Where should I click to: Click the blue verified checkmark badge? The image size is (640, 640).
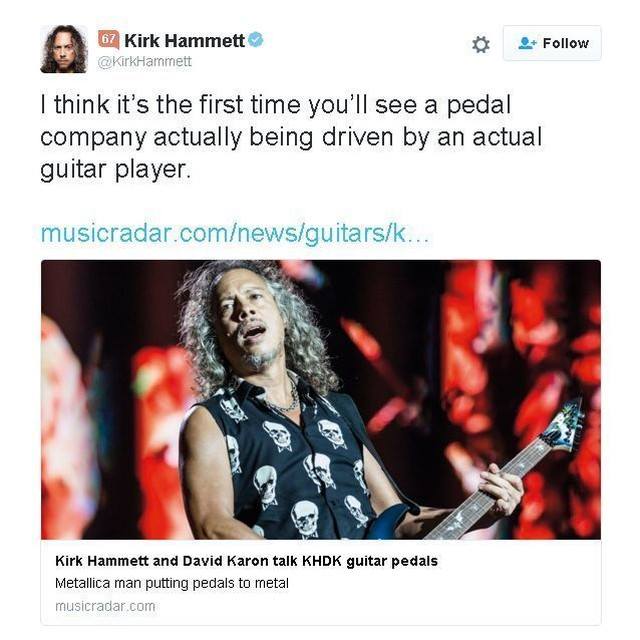256,40
